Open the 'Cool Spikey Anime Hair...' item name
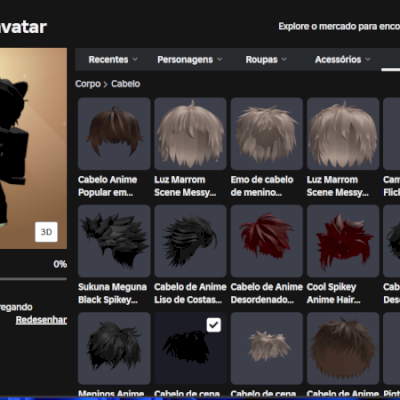 pos(333,293)
